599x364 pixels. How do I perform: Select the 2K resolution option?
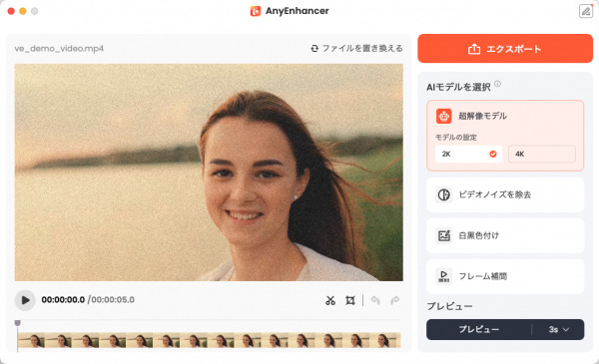468,155
